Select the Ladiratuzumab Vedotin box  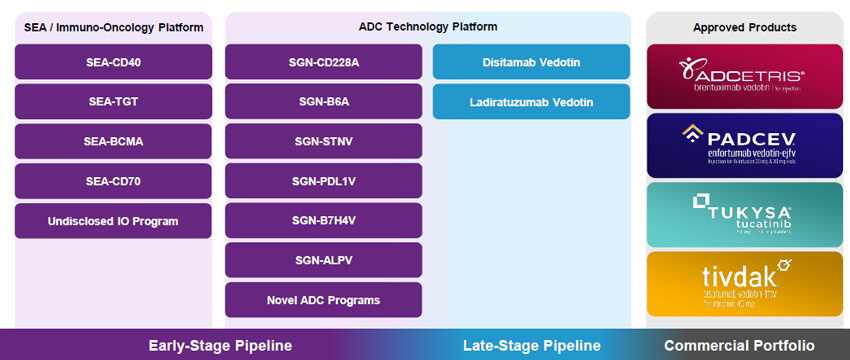(531, 101)
